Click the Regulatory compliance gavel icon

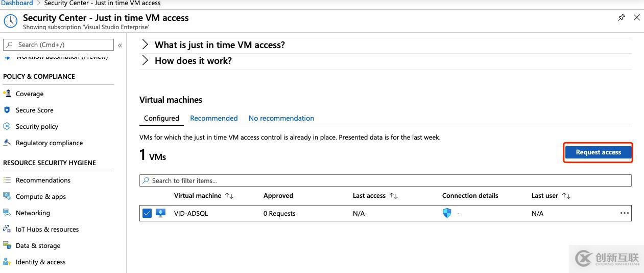pyautogui.click(x=7, y=143)
